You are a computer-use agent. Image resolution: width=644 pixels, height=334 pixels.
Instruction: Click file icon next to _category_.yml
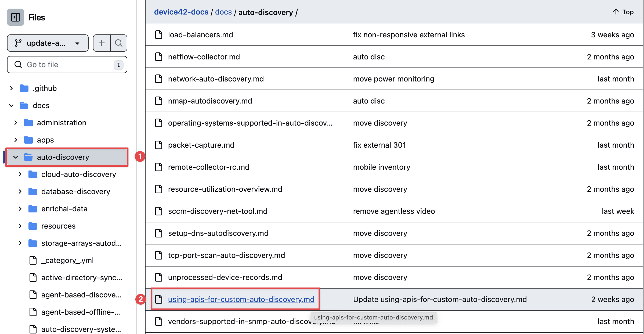click(33, 260)
